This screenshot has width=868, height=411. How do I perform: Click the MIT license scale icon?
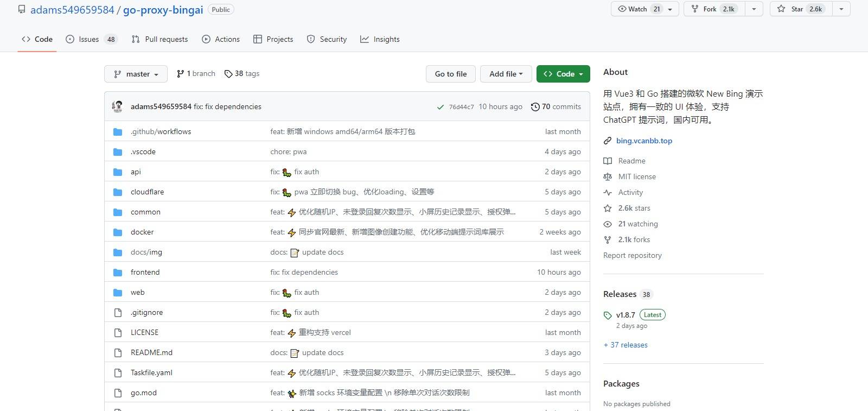[608, 177]
